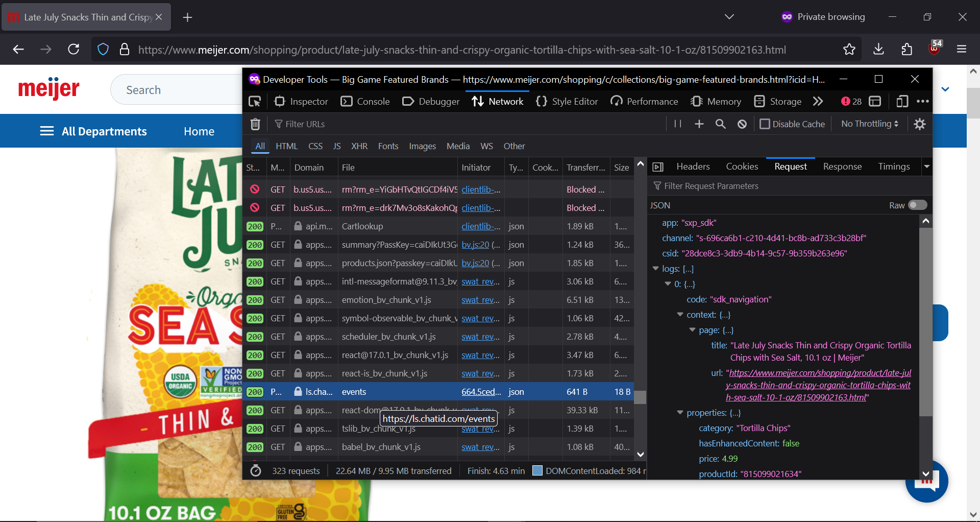Open Firefox extensions puzzle icon
Screen dimensions: 980x522
(907, 49)
